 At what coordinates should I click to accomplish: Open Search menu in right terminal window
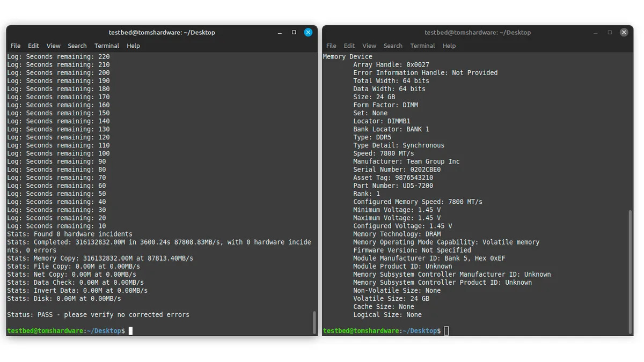393,46
